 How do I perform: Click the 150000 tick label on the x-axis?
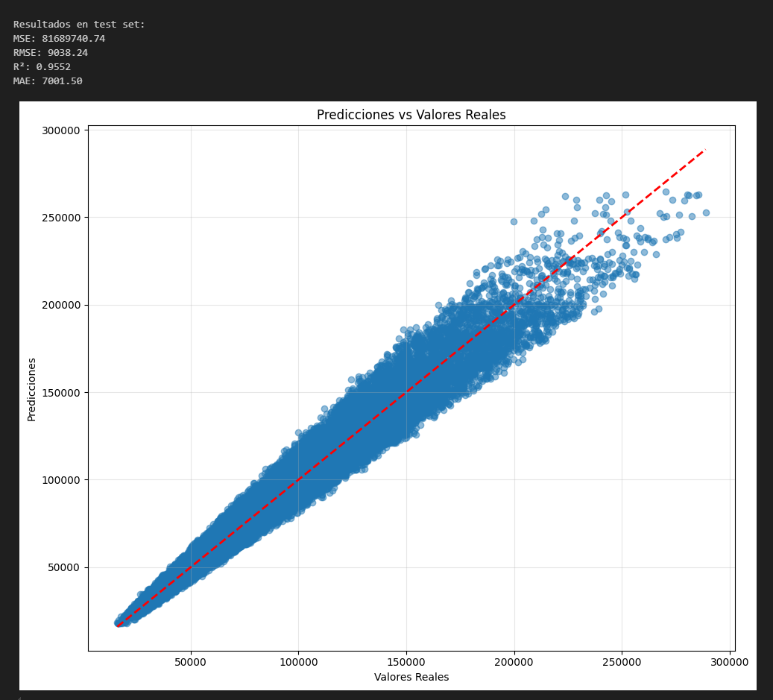tap(406, 661)
